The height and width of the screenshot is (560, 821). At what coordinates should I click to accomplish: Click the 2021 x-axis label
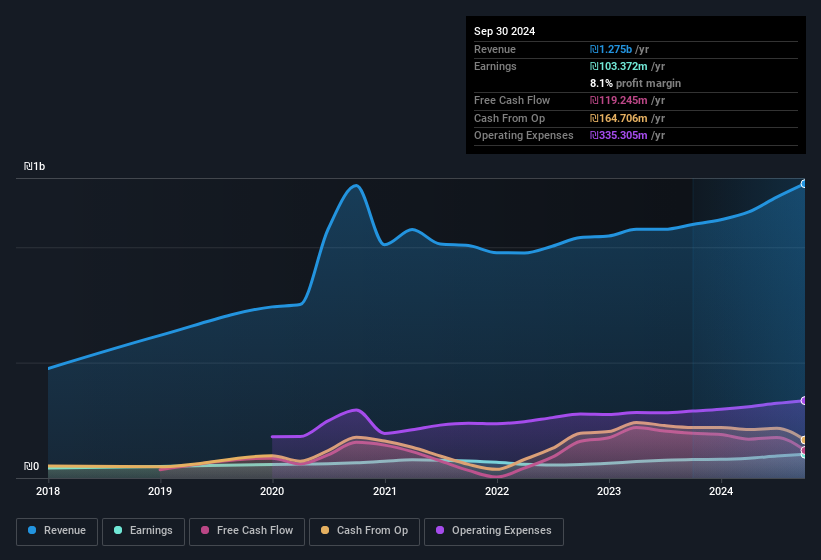384,491
